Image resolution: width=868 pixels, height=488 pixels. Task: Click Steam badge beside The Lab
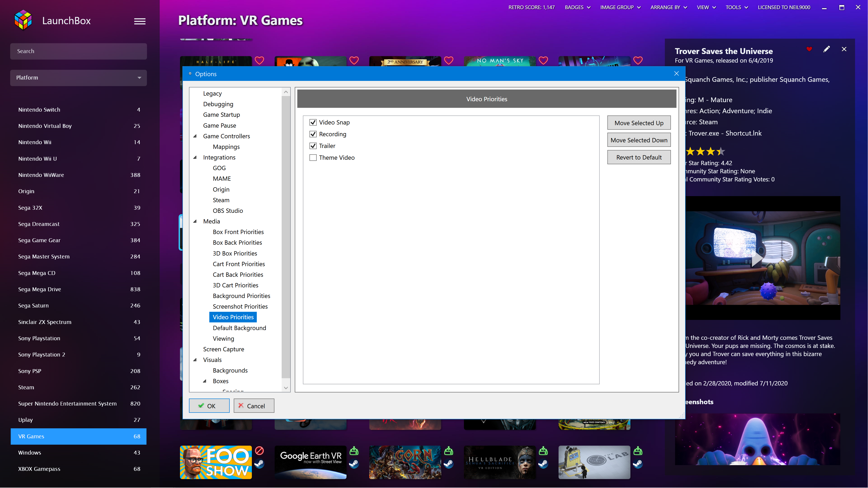click(638, 464)
